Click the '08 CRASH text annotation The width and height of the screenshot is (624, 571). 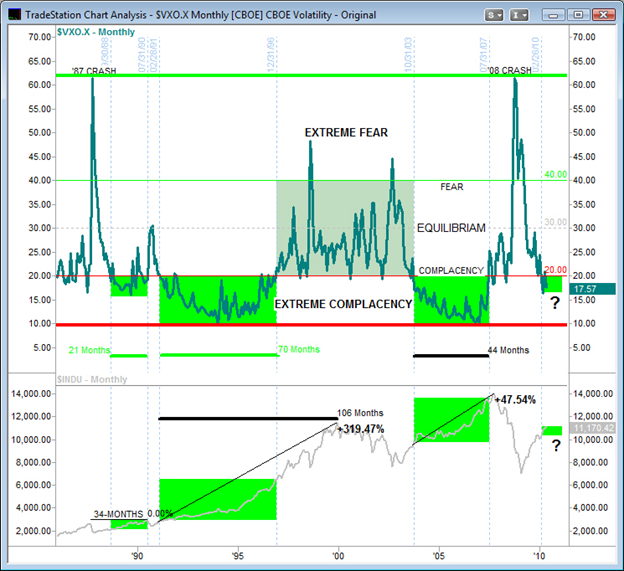point(509,70)
